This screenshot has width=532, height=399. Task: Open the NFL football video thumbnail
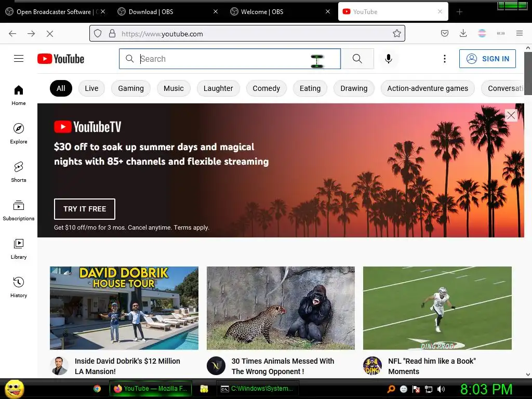[437, 308]
